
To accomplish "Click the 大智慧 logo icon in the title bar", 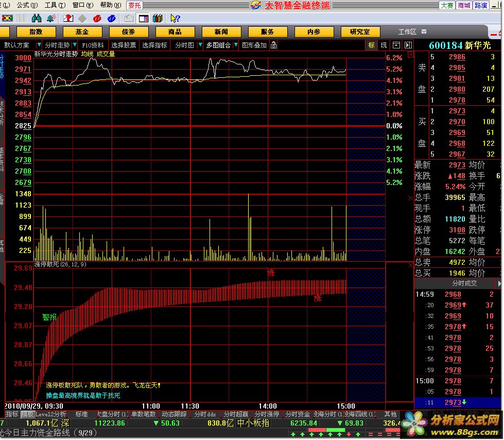I will [x=256, y=5].
